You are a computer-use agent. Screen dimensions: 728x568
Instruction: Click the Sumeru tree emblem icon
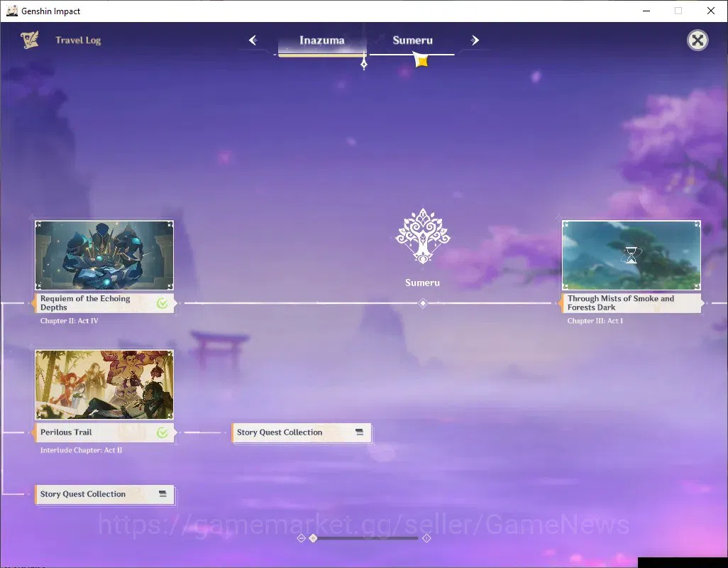click(422, 236)
